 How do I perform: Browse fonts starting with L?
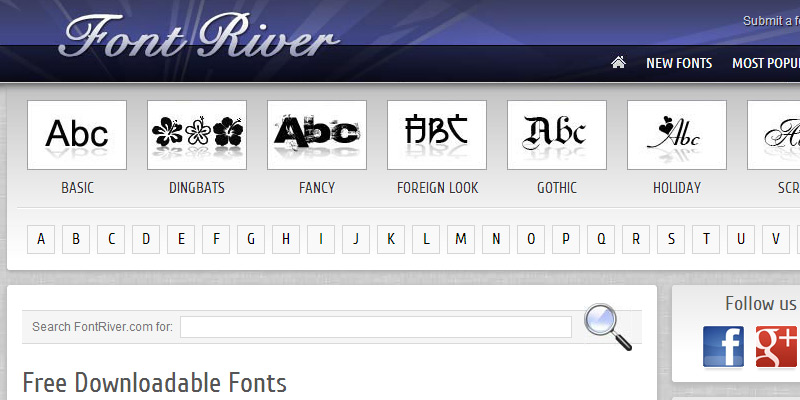click(x=426, y=239)
